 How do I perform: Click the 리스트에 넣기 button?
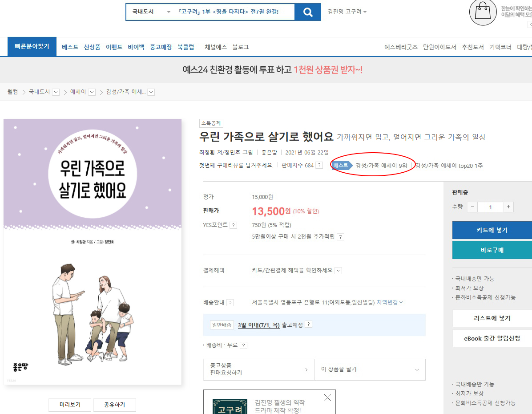pyautogui.click(x=492, y=318)
